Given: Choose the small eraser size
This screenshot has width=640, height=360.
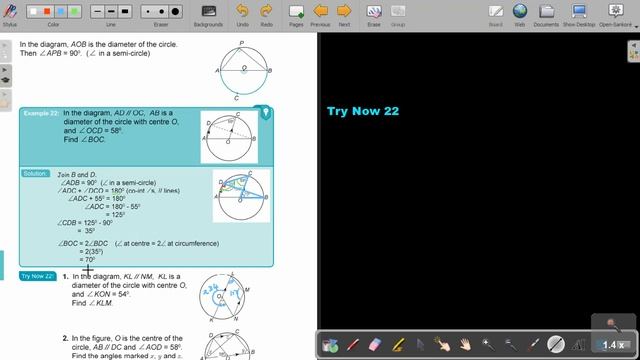Looking at the screenshot, I should point(148,11).
